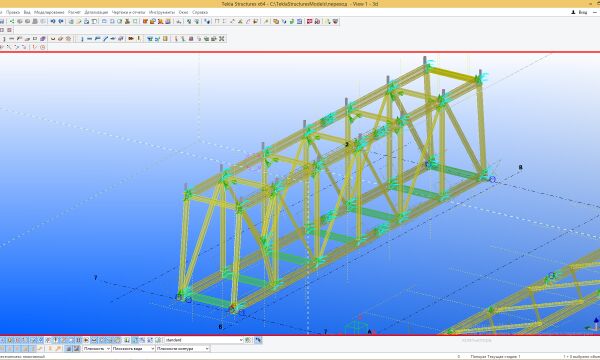The image size is (600, 360).
Task: Open the Инструменты menu
Action: pyautogui.click(x=162, y=12)
